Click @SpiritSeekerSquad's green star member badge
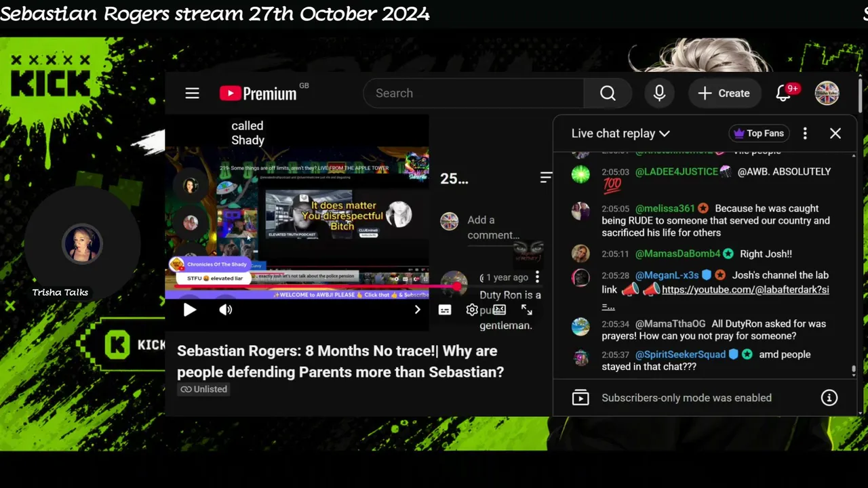Screen dimensions: 868x488 tap(747, 354)
